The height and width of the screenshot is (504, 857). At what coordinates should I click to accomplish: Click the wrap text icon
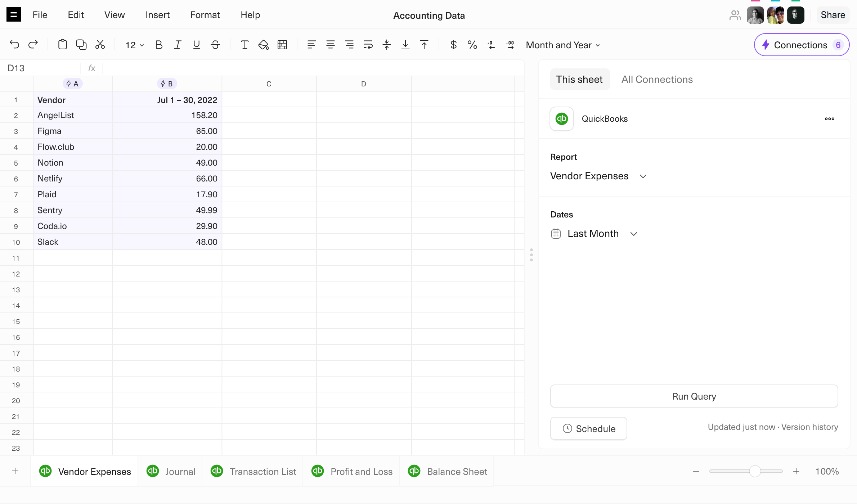(x=368, y=45)
